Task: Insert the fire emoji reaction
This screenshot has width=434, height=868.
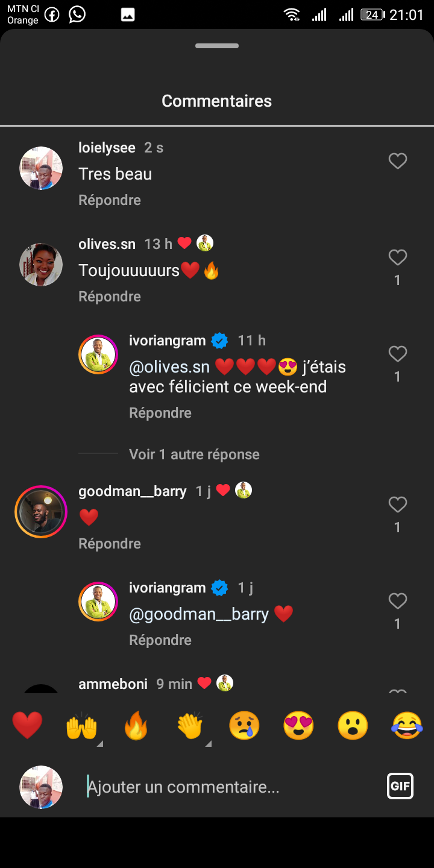Action: click(x=136, y=725)
